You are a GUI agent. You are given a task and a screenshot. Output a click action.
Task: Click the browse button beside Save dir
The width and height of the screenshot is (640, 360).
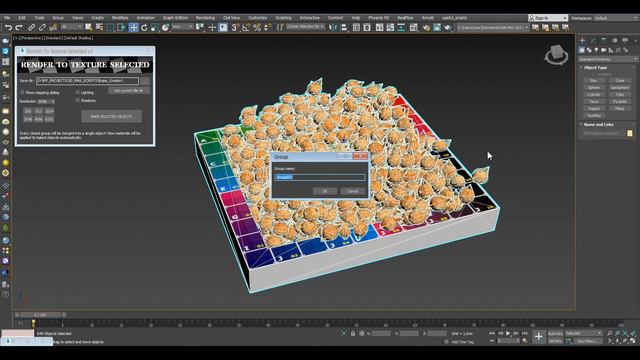pos(145,81)
